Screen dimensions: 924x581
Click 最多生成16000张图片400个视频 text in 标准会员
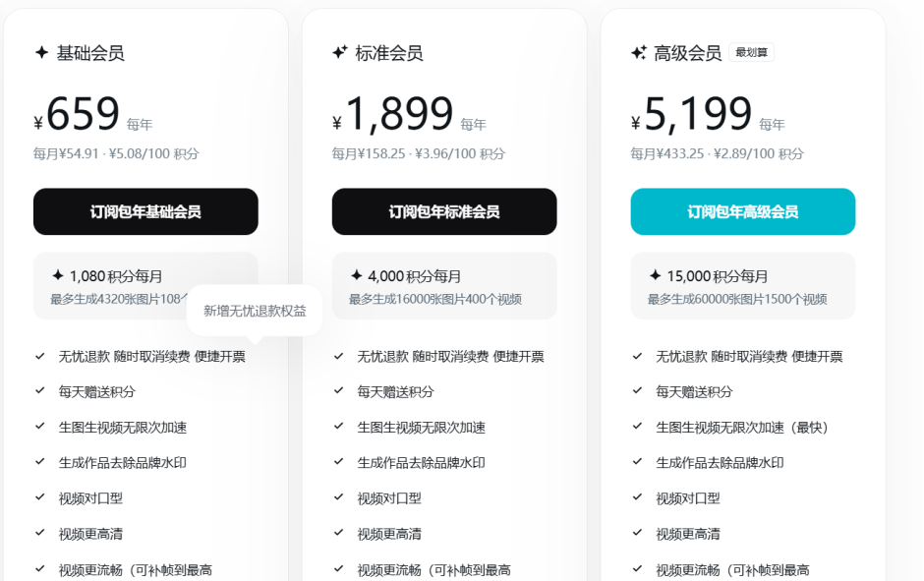pos(435,299)
